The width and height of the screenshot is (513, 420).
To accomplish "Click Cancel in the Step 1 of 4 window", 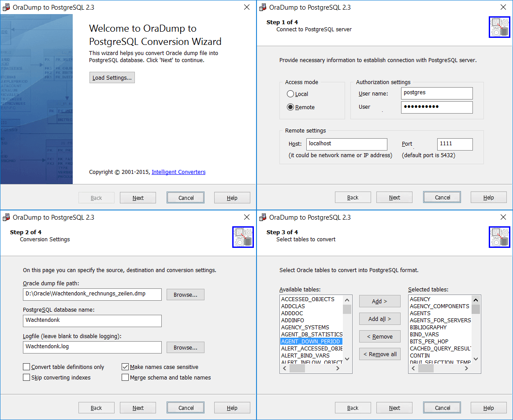I will tap(442, 197).
